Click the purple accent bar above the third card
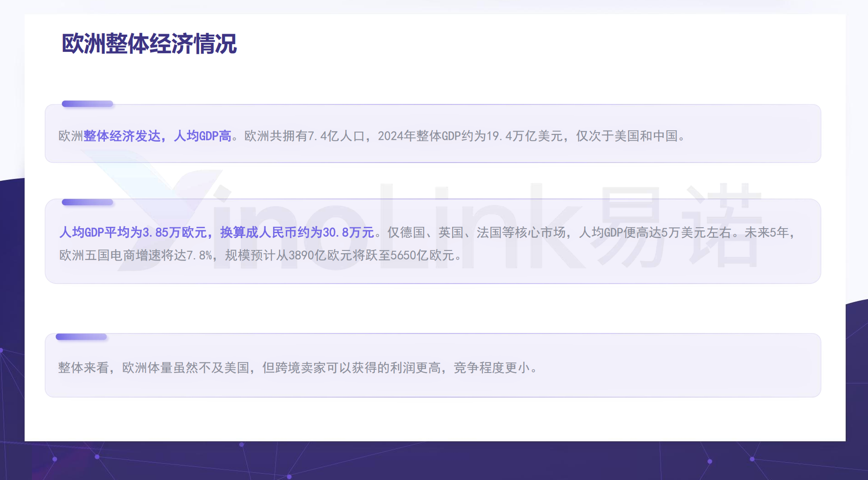This screenshot has height=480, width=868. (x=81, y=337)
